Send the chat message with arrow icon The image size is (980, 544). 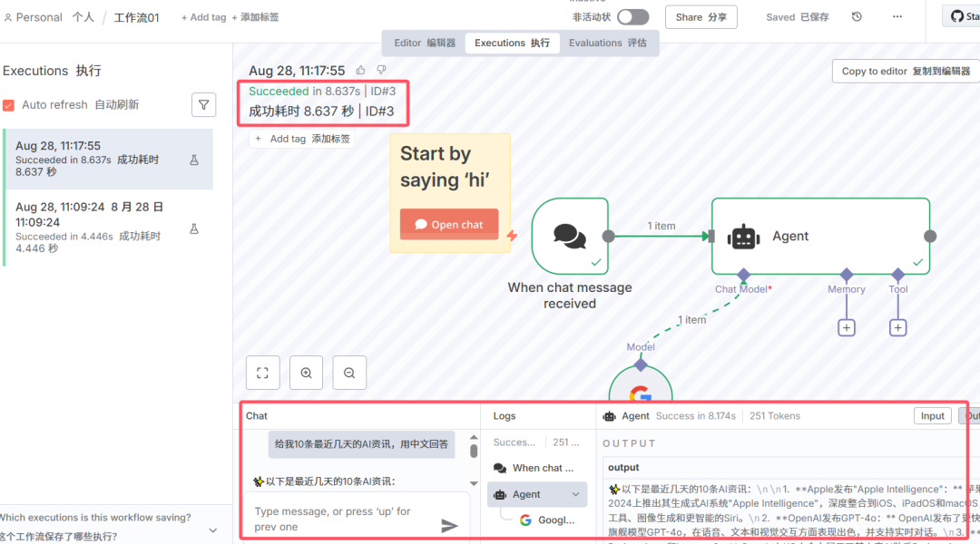point(449,526)
